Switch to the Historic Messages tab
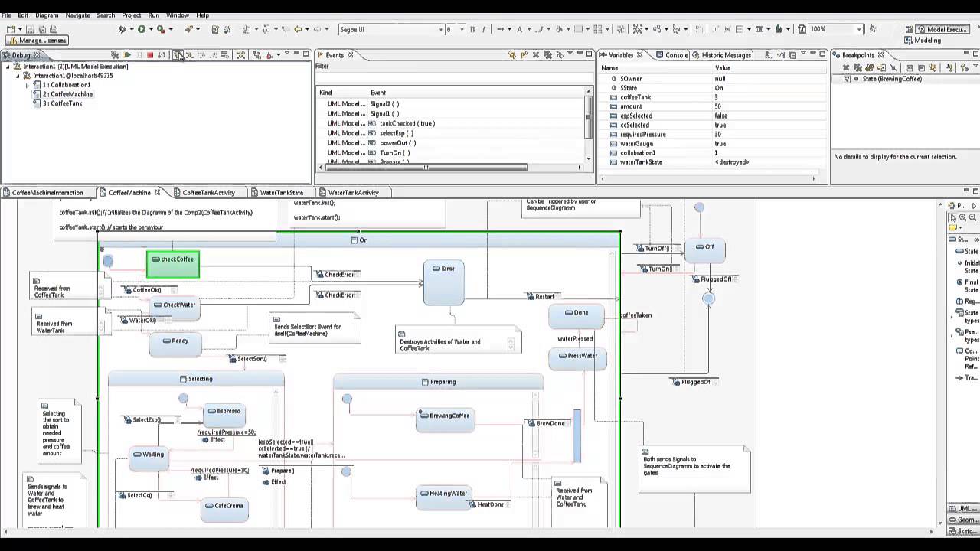Screen dimensions: 980x551 coord(721,55)
